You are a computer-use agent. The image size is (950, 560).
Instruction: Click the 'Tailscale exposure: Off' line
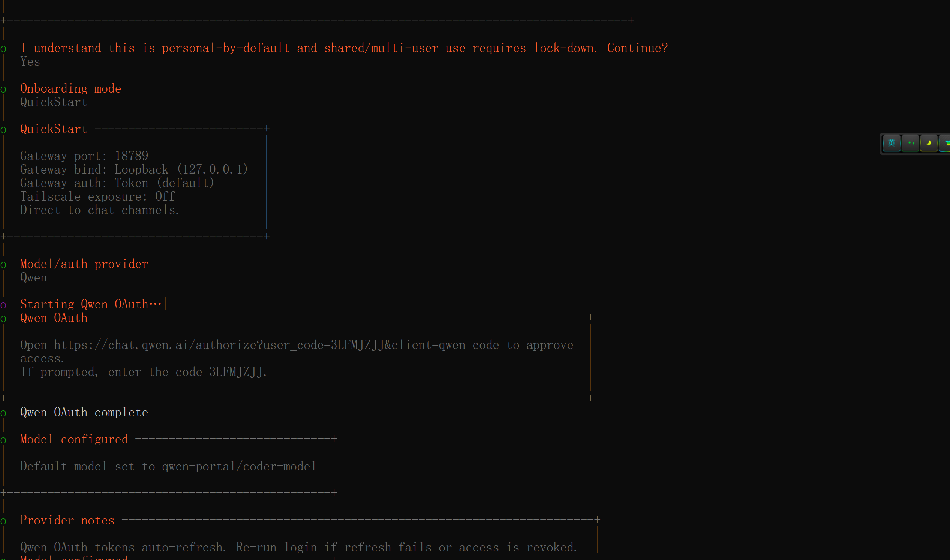coord(97,197)
